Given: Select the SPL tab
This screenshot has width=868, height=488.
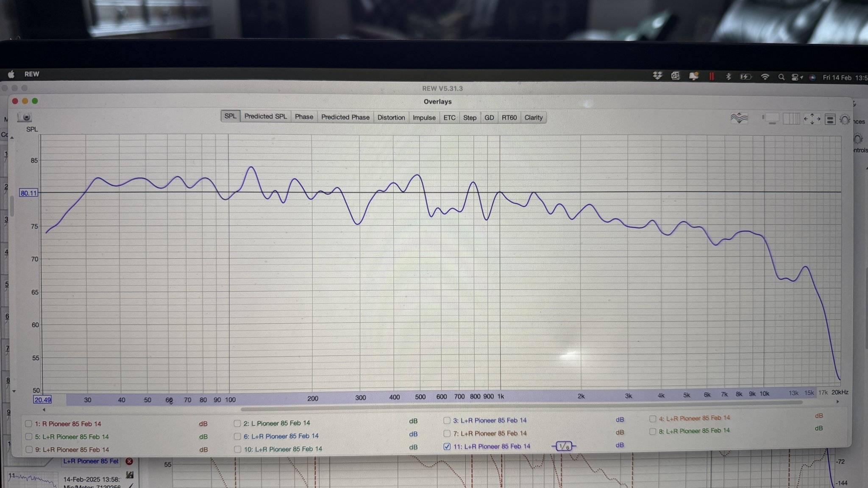Looking at the screenshot, I should pos(231,116).
